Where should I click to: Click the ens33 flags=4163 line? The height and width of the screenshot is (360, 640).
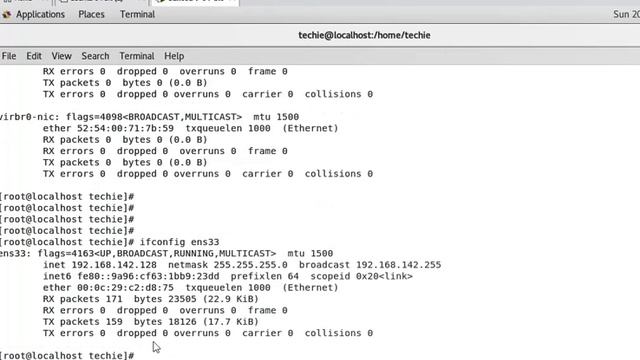167,253
